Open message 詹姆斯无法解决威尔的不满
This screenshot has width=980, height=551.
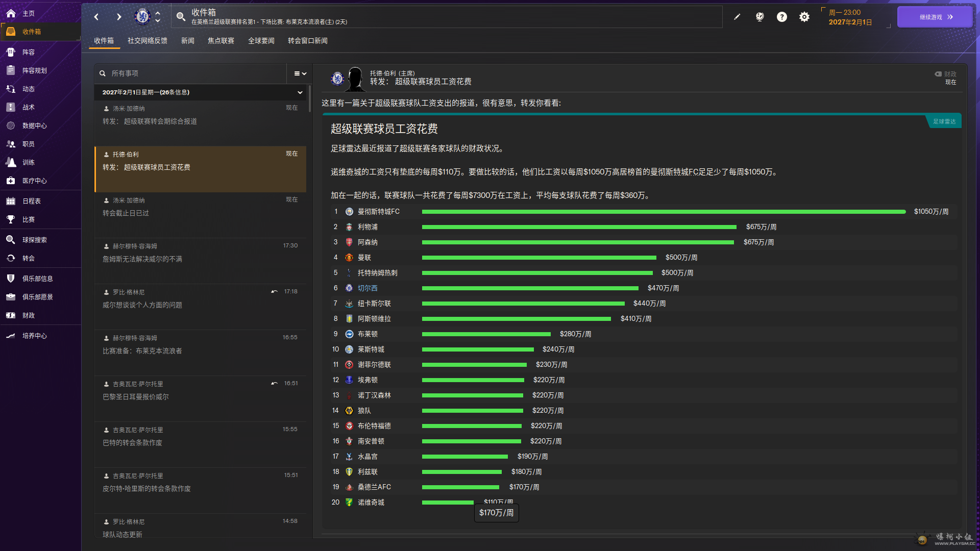[201, 261]
